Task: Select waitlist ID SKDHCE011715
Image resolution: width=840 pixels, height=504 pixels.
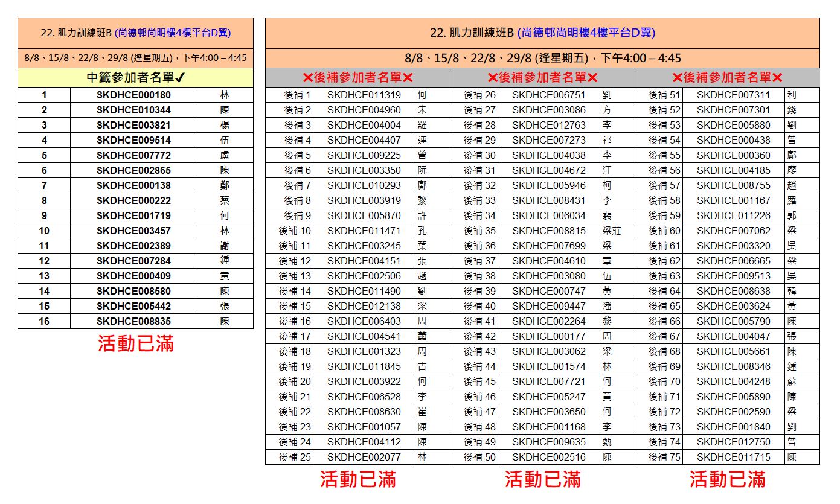Action: tap(733, 457)
